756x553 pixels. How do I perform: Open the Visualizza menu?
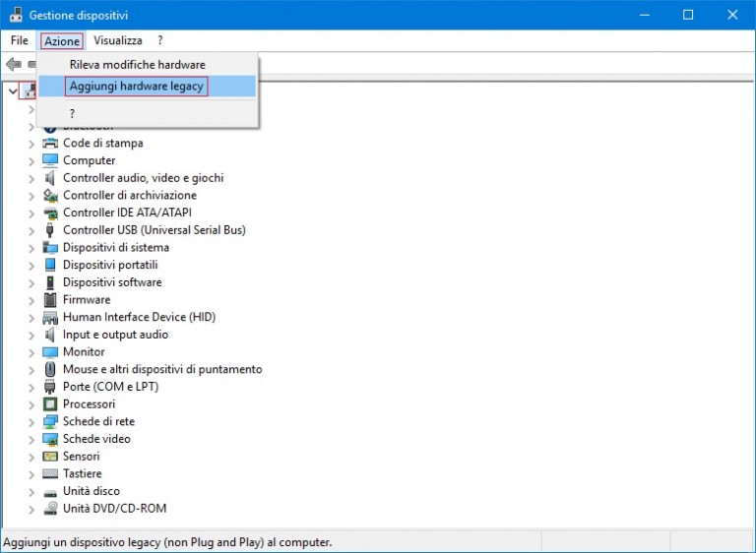[x=117, y=40]
